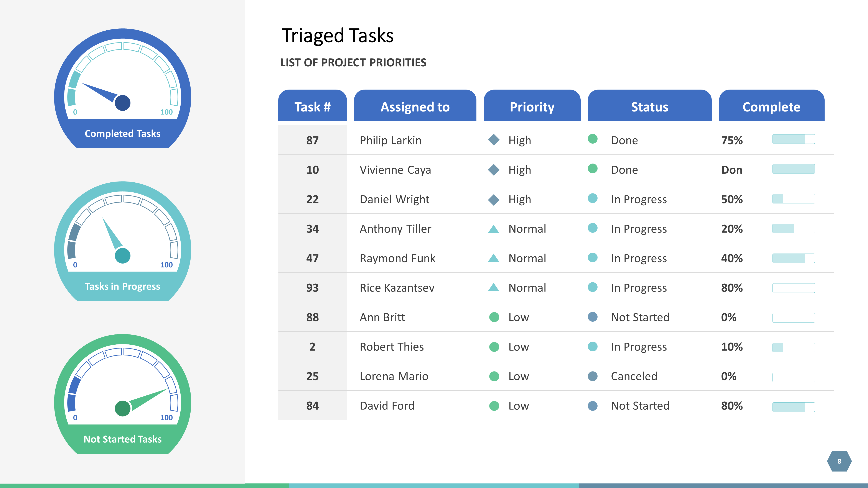Click task number 93 cell
The image size is (868, 488).
point(312,288)
